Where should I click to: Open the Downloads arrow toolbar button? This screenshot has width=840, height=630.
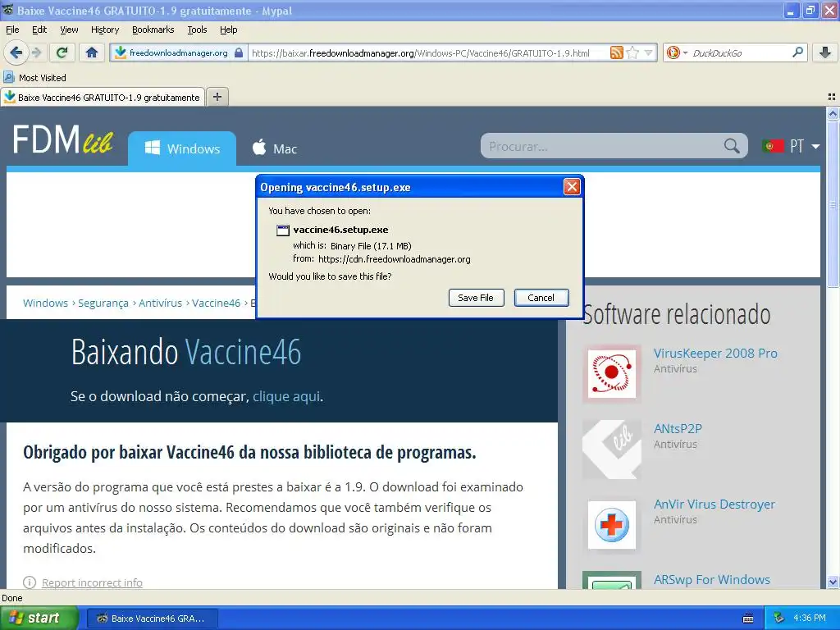coord(825,52)
